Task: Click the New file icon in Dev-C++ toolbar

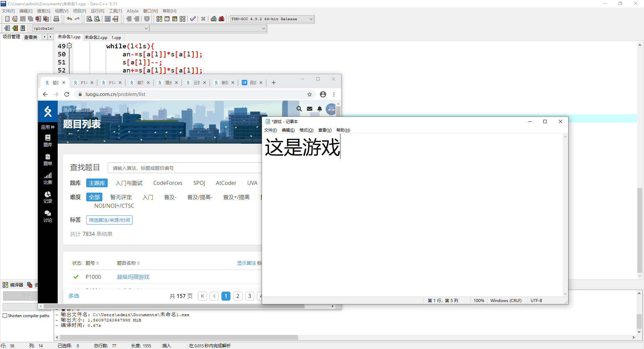Action: [x=7, y=19]
